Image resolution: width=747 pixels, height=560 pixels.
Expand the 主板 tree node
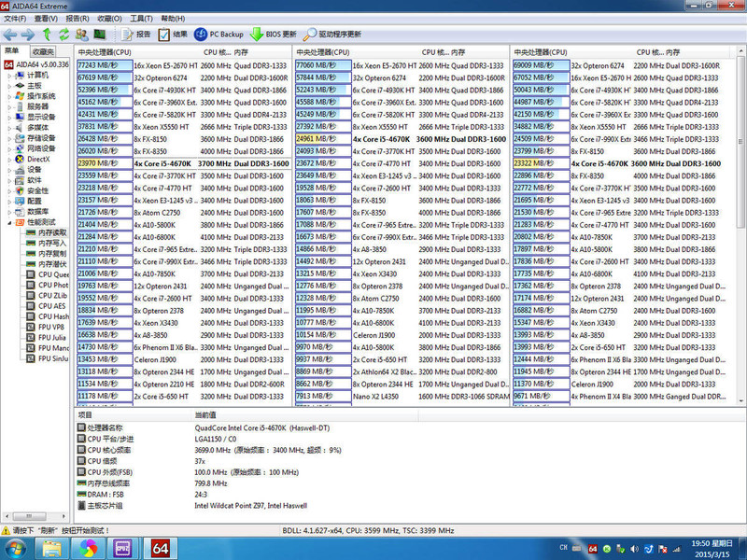pyautogui.click(x=9, y=85)
